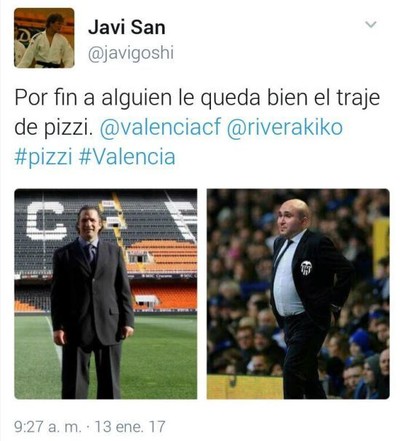Click the words de pizzi. in the tweet
400x441 pixels.
53,128
